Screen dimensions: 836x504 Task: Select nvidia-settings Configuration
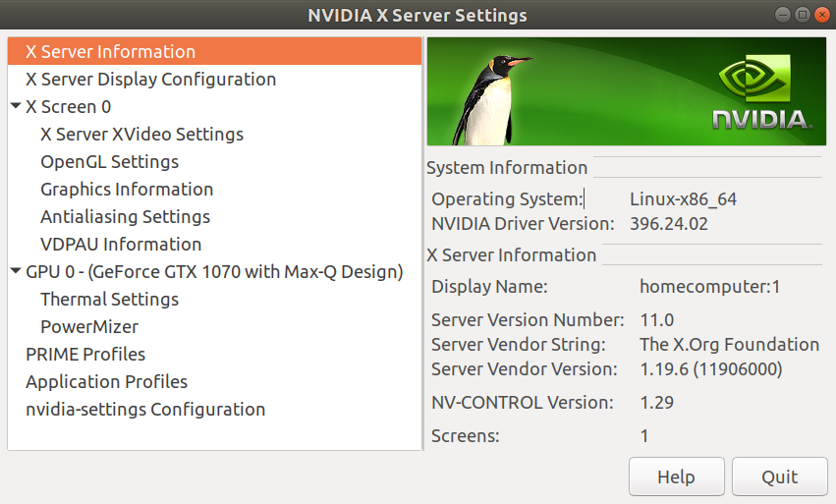click(x=145, y=409)
